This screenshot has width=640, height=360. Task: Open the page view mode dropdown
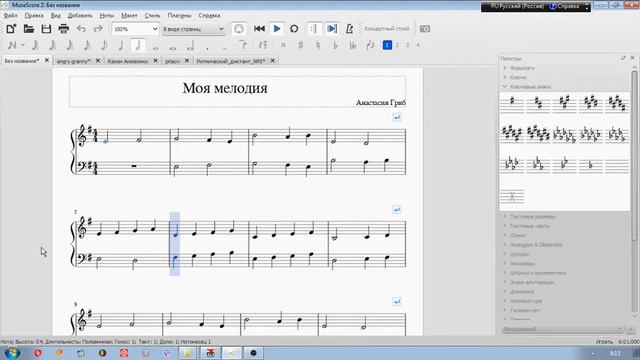point(193,29)
